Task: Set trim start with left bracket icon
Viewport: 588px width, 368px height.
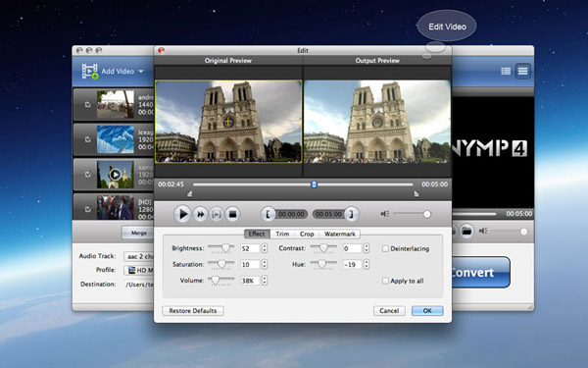Action: [269, 214]
